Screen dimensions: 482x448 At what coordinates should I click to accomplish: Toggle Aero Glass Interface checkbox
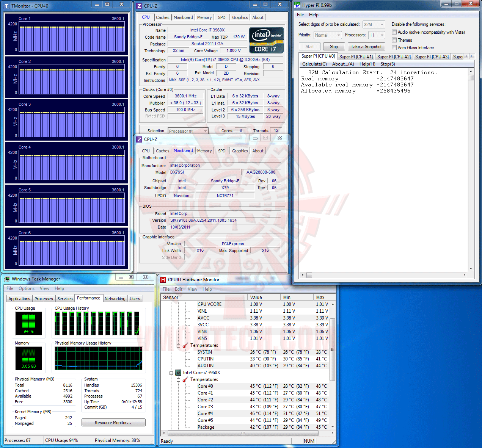[x=394, y=48]
